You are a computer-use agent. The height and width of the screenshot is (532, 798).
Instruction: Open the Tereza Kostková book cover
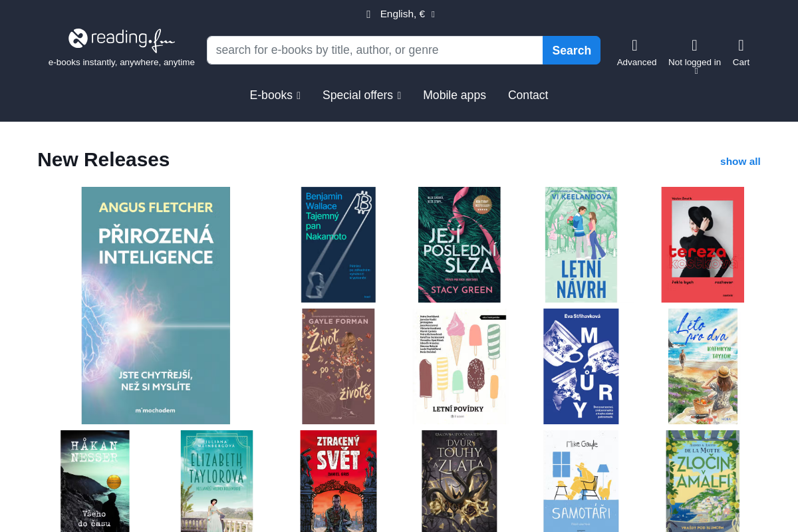(x=703, y=245)
